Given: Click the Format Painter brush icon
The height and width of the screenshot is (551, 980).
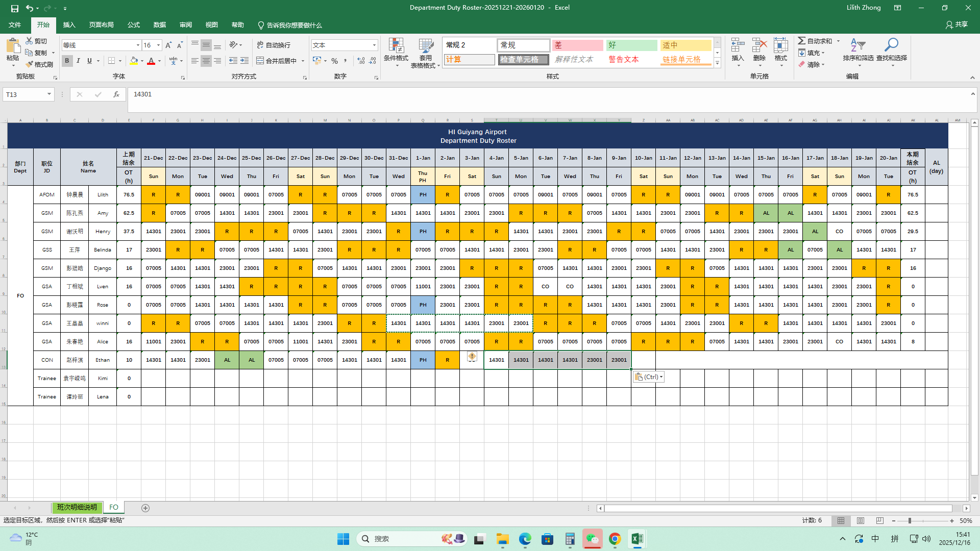Looking at the screenshot, I should [30, 64].
